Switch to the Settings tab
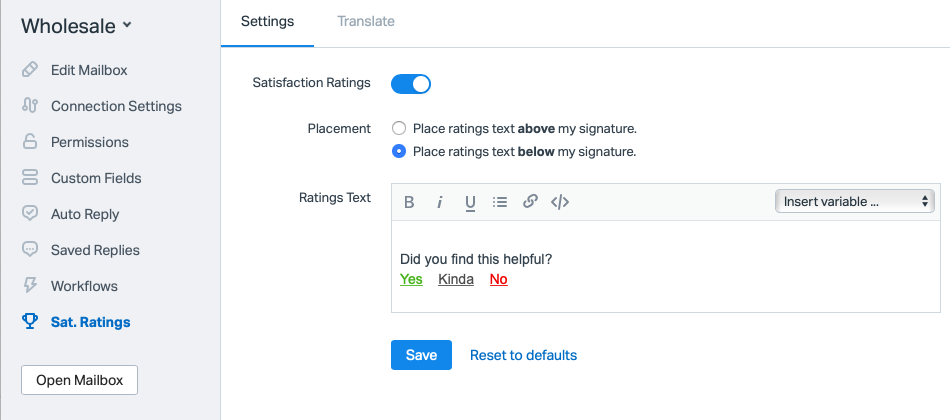Viewport: 950px width, 420px height. (x=267, y=21)
